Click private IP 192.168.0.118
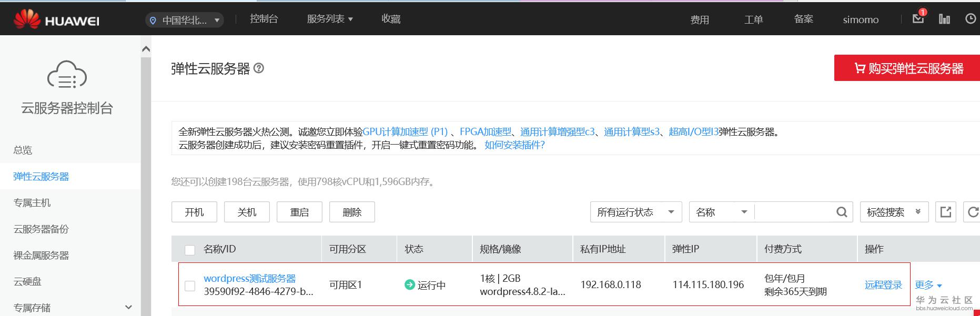The width and height of the screenshot is (980, 316). [x=611, y=285]
